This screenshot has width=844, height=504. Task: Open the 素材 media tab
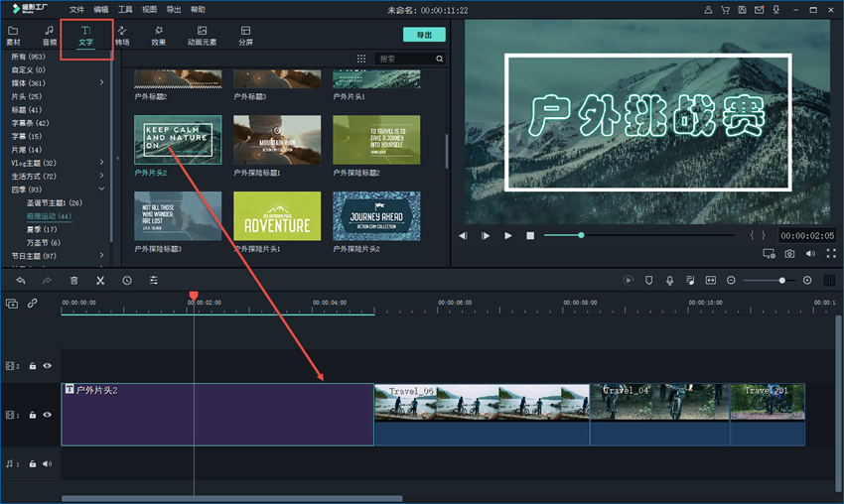coord(13,36)
